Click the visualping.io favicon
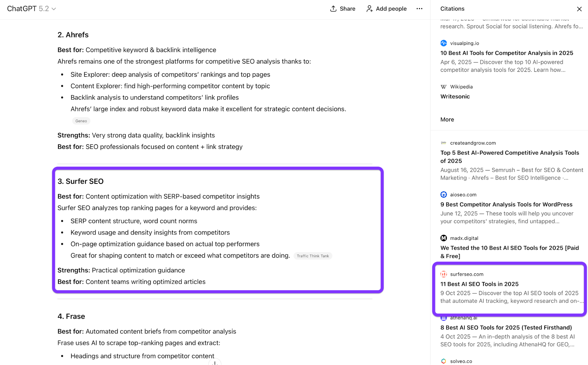This screenshot has height=365, width=588. click(444, 43)
